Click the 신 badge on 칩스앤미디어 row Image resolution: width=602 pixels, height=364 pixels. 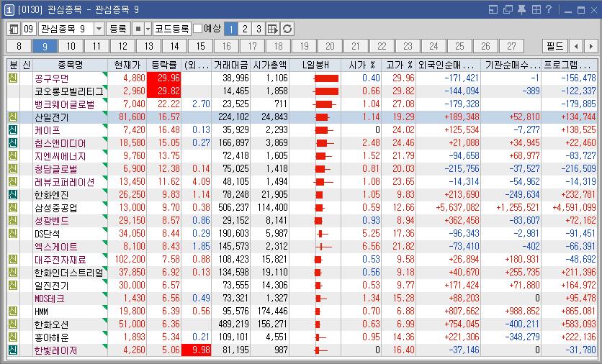13,143
